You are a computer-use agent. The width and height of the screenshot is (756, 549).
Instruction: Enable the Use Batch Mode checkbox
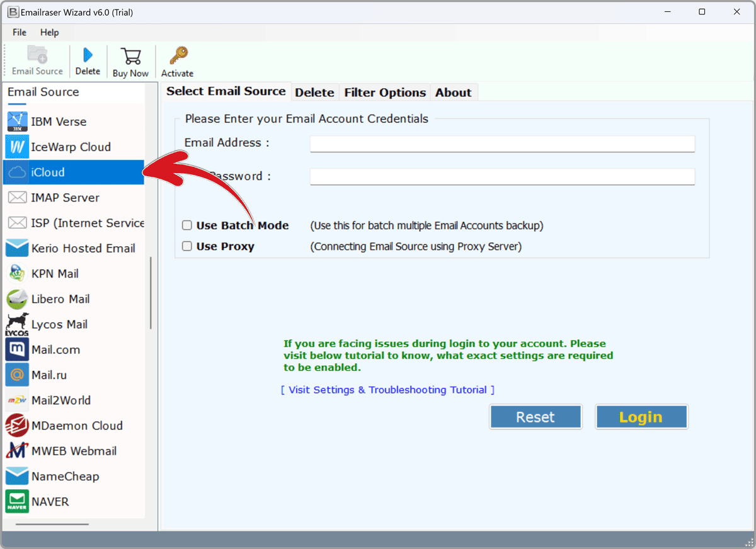(187, 225)
